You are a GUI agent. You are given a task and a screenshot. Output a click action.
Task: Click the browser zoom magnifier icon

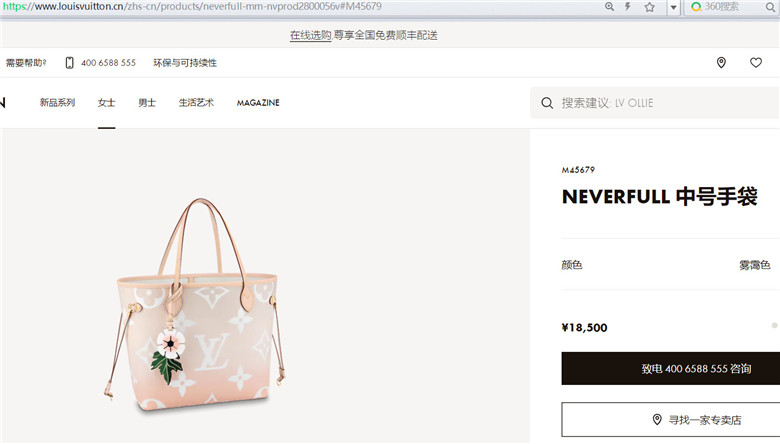pos(609,6)
